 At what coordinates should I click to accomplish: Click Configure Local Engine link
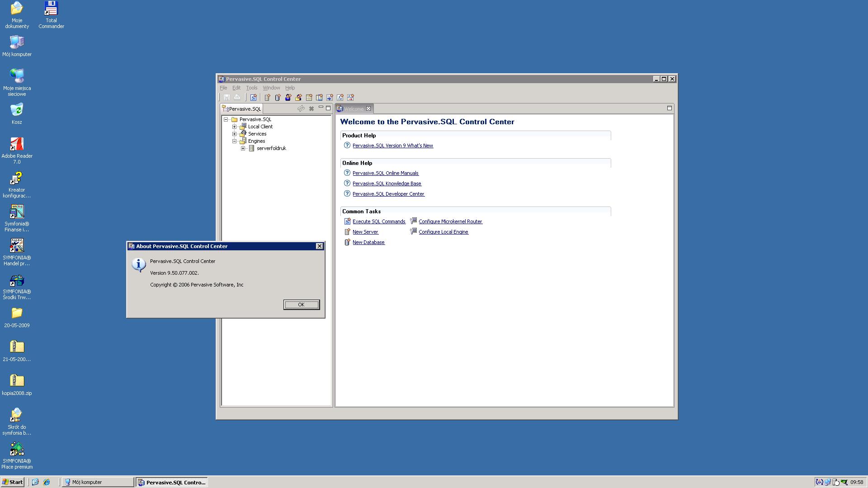[x=443, y=232]
